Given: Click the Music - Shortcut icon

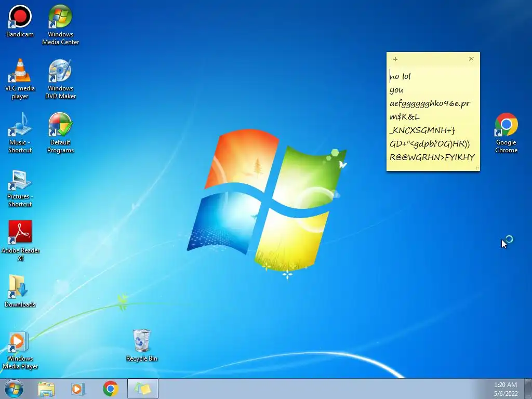Looking at the screenshot, I should point(20,132).
